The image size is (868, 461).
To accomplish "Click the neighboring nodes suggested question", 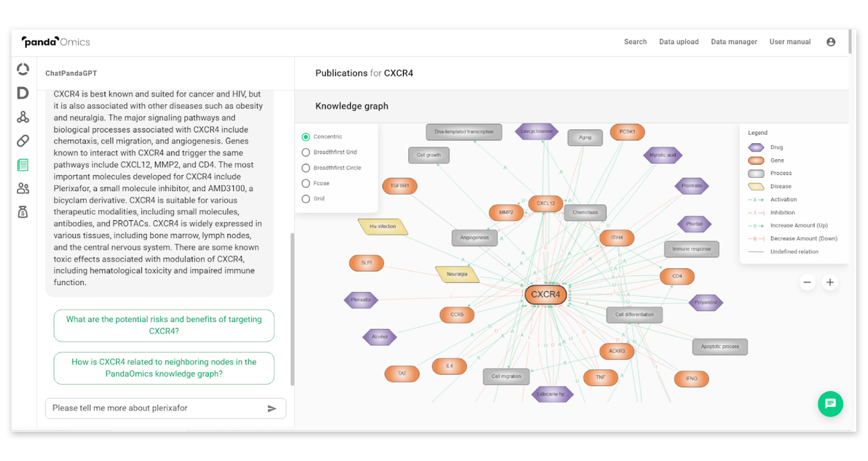I will click(x=164, y=368).
